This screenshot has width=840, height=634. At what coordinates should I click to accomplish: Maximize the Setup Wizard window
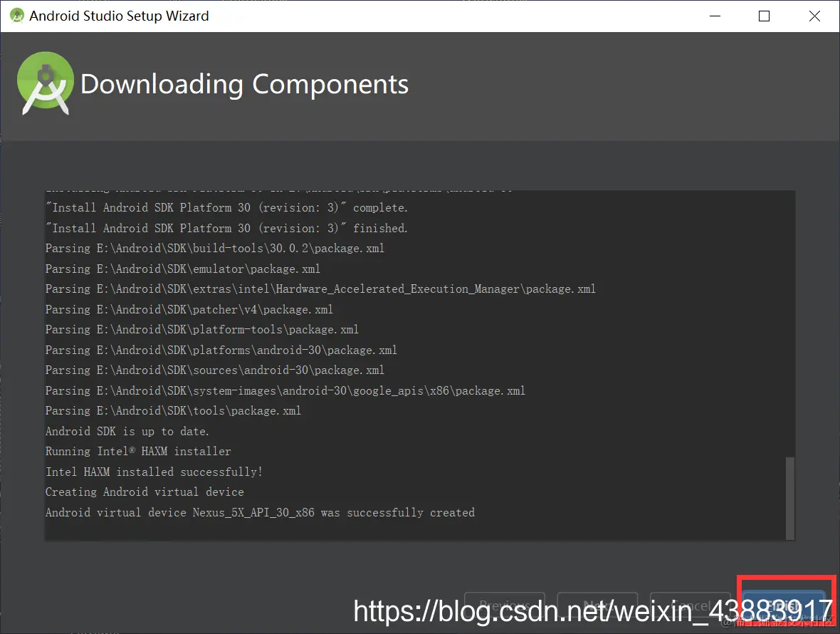point(765,16)
